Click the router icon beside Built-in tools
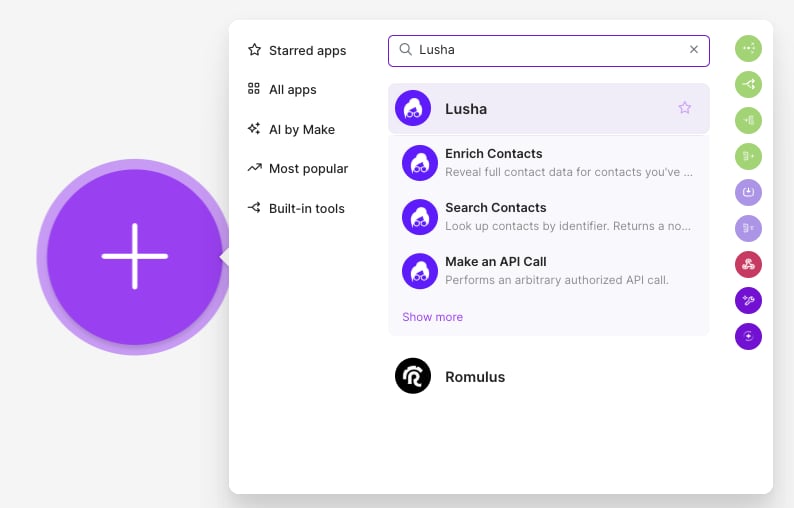This screenshot has width=794, height=508. [x=254, y=207]
